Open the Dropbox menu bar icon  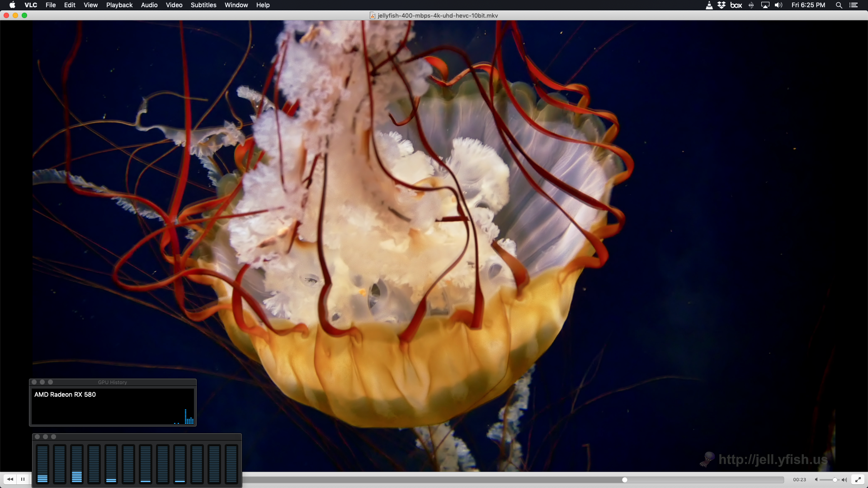722,5
